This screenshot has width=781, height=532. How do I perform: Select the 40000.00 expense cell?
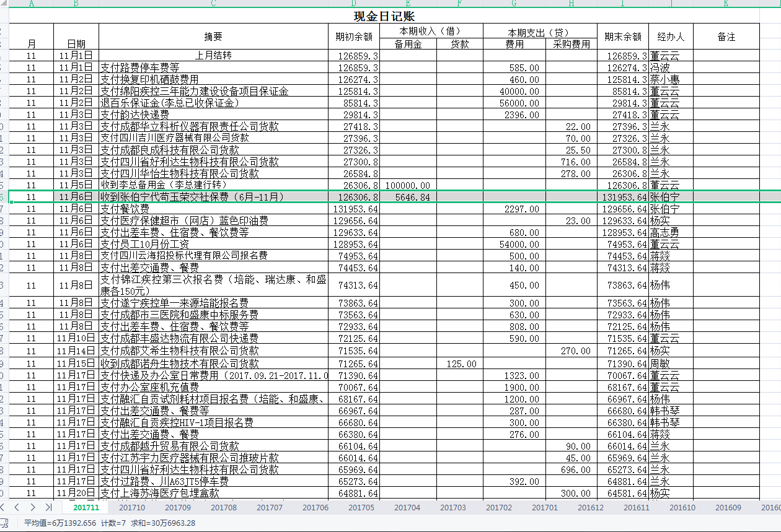pyautogui.click(x=514, y=91)
